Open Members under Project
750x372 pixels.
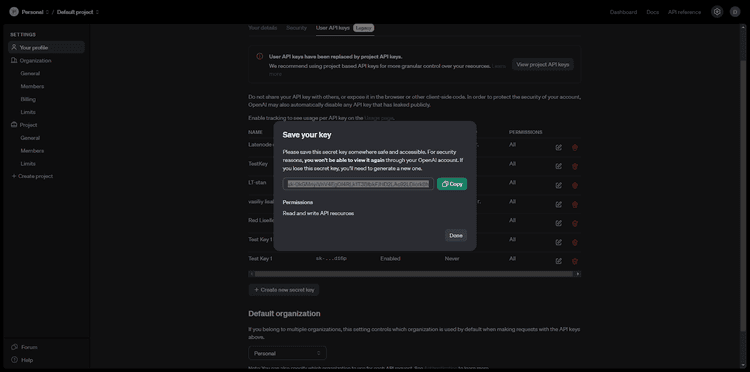click(x=32, y=151)
